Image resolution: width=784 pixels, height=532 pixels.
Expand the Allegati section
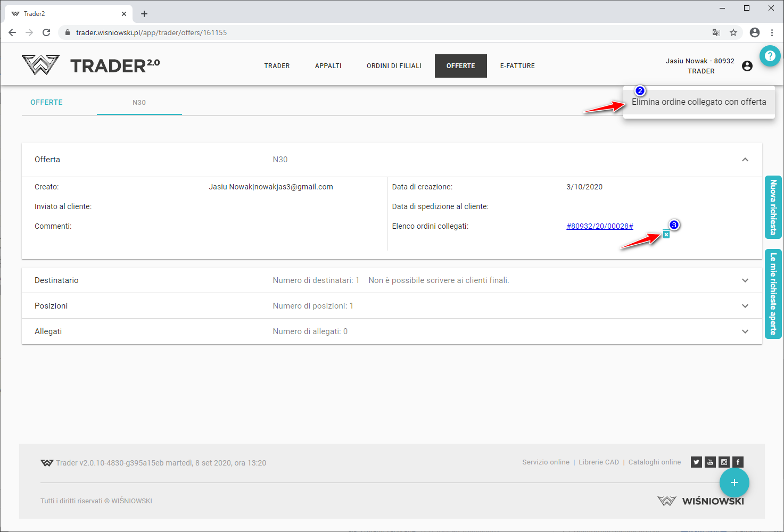click(745, 331)
